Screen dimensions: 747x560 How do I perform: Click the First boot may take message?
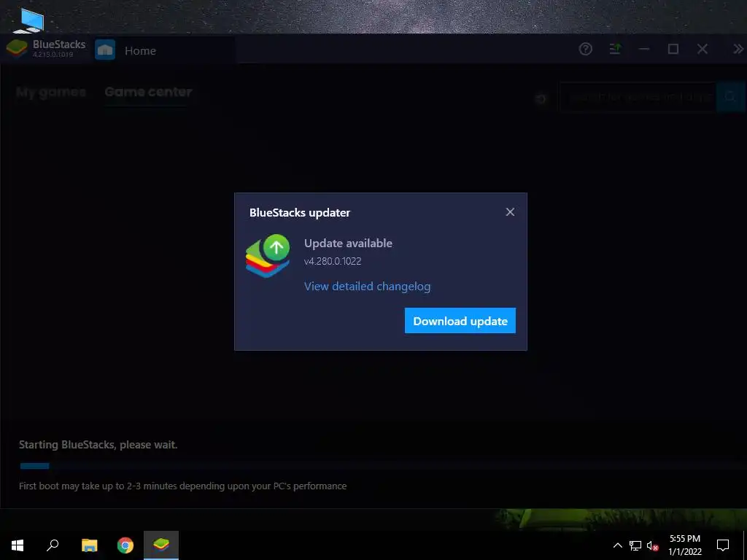pyautogui.click(x=182, y=486)
